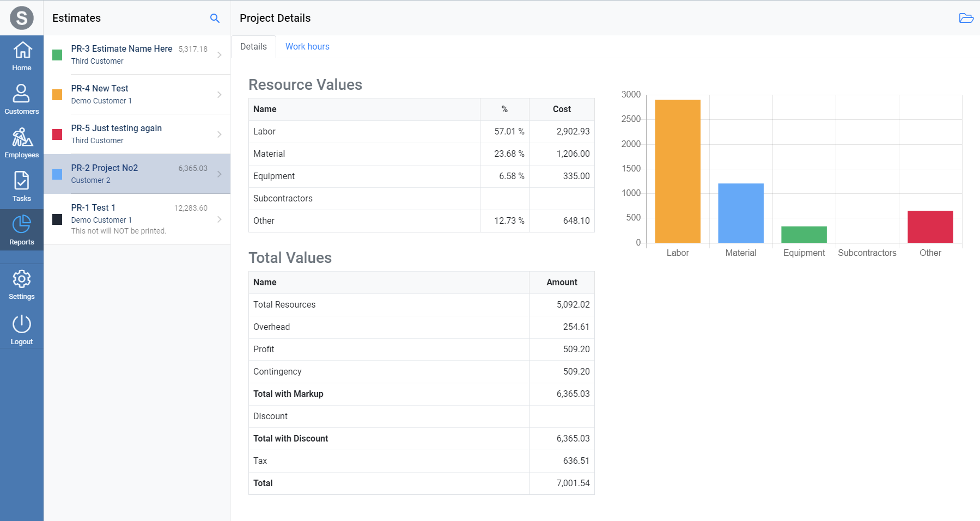
Task: Select the Details tab
Action: (x=253, y=47)
